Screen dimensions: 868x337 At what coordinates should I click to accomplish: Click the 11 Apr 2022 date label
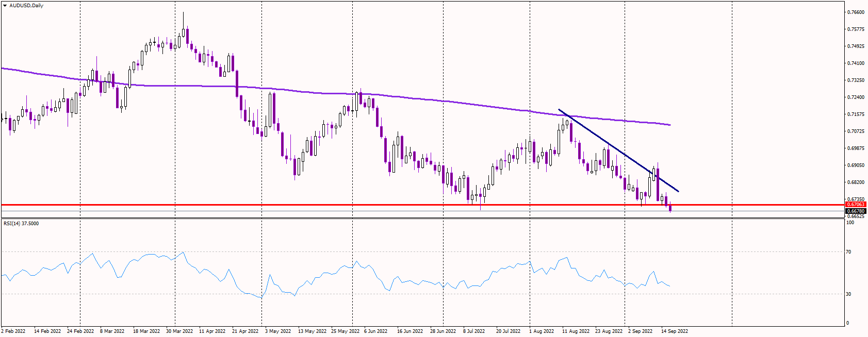212,331
